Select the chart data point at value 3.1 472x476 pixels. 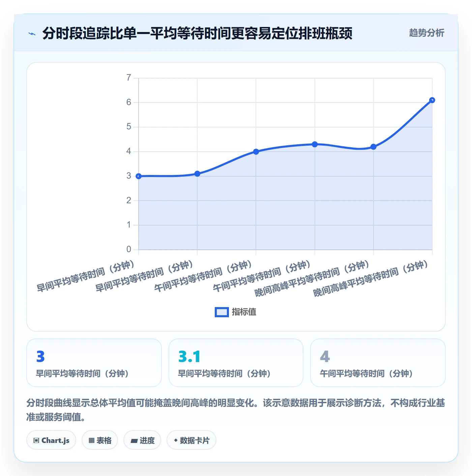click(197, 174)
